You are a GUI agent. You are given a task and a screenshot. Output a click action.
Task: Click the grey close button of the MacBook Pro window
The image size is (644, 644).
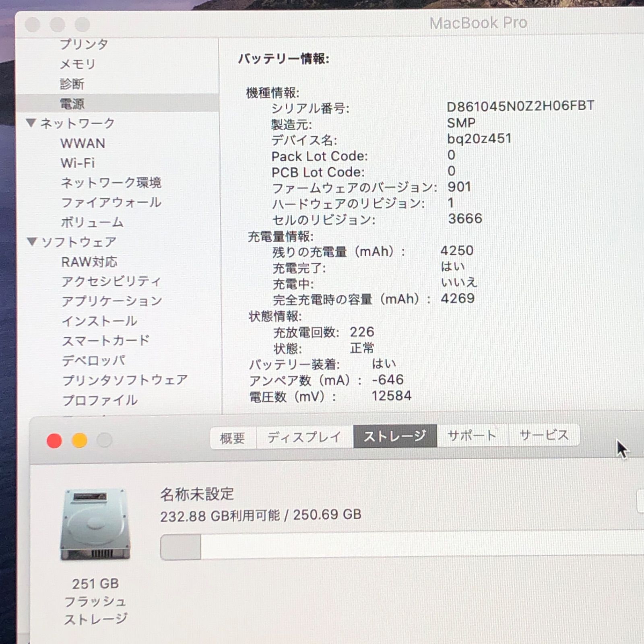(33, 25)
